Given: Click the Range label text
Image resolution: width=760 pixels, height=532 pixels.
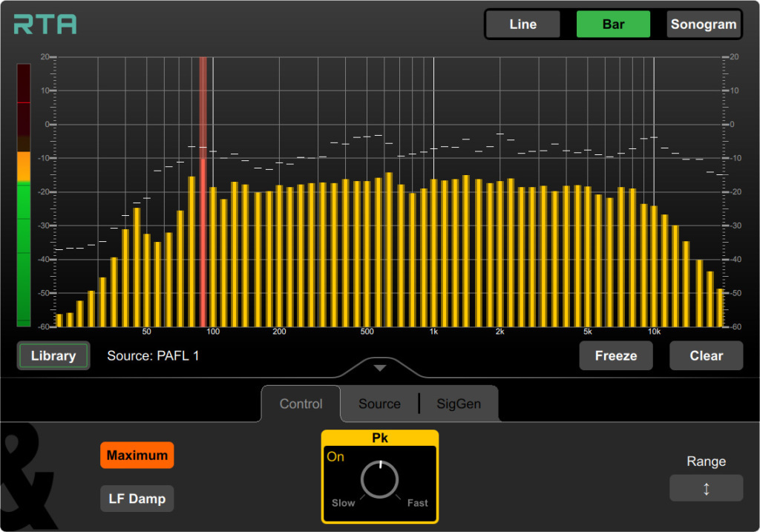Looking at the screenshot, I should (707, 462).
